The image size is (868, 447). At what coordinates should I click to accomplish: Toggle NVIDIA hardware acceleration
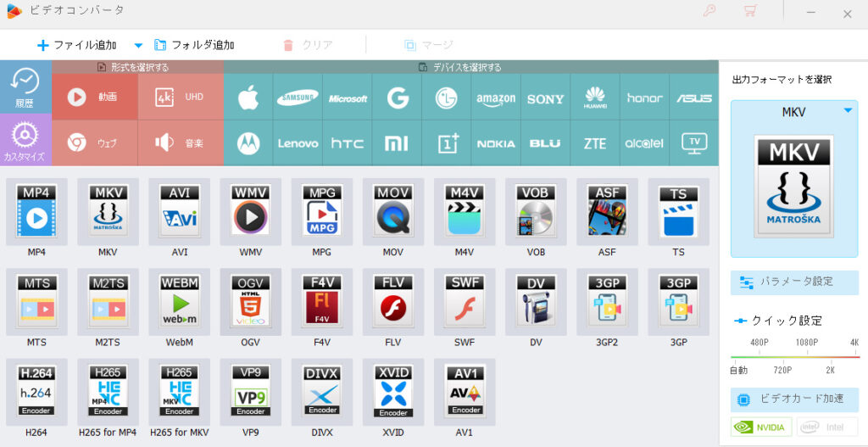[x=762, y=427]
